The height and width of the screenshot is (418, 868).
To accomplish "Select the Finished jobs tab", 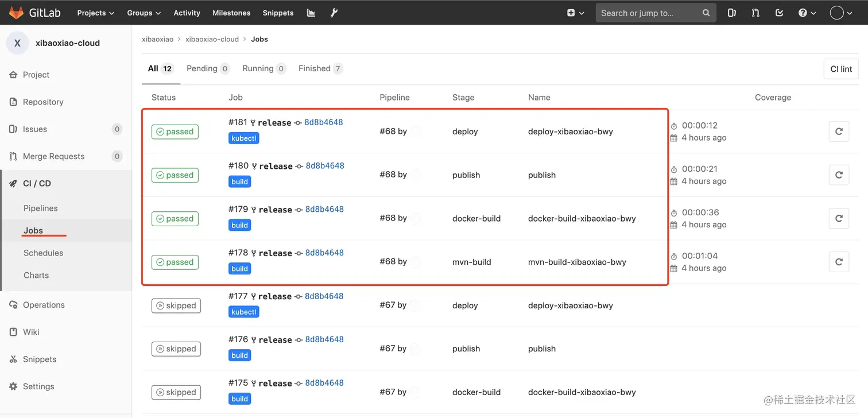I will click(x=320, y=68).
